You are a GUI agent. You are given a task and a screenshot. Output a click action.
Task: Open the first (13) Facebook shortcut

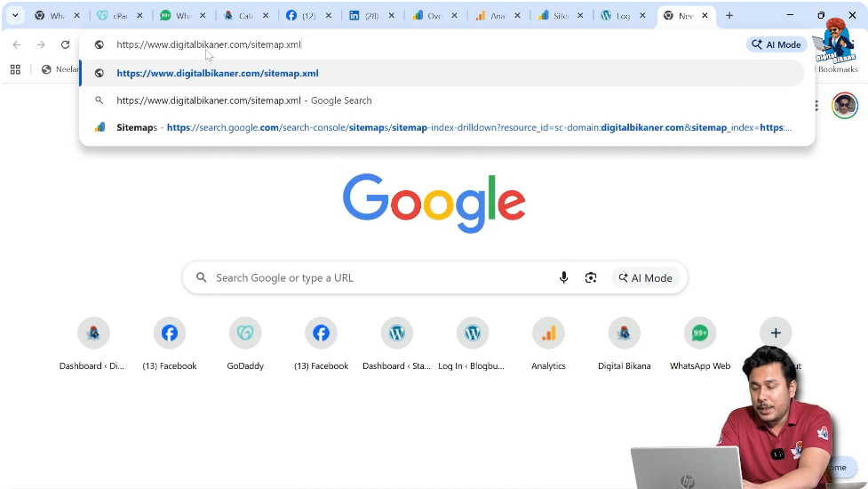(170, 343)
